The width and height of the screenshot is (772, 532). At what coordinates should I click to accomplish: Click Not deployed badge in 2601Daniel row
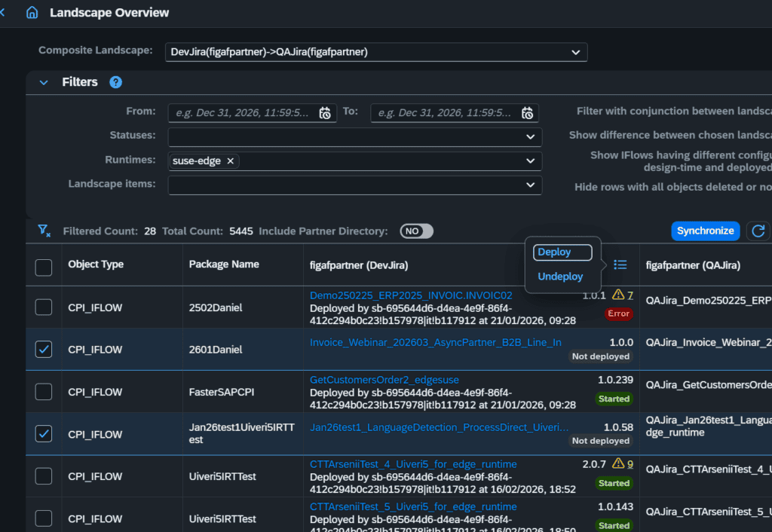pyautogui.click(x=601, y=356)
